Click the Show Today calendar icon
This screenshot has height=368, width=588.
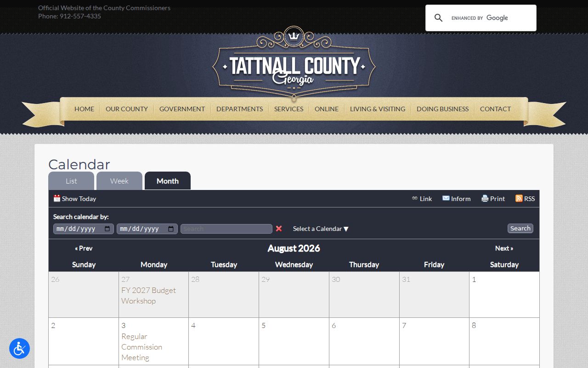(x=57, y=198)
